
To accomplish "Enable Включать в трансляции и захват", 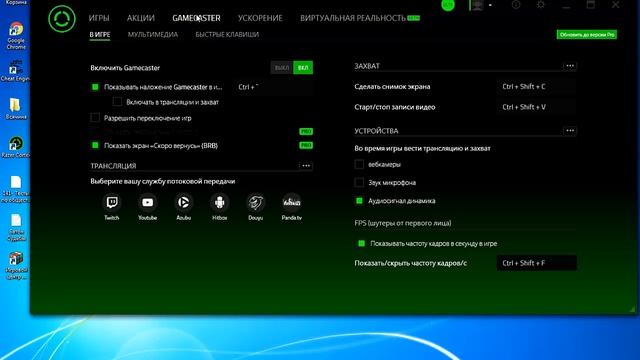I will click(117, 102).
